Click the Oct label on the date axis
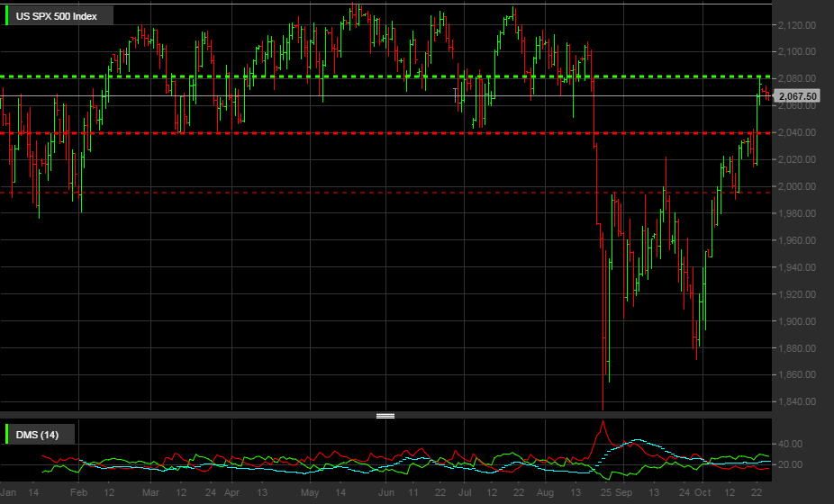 click(703, 494)
